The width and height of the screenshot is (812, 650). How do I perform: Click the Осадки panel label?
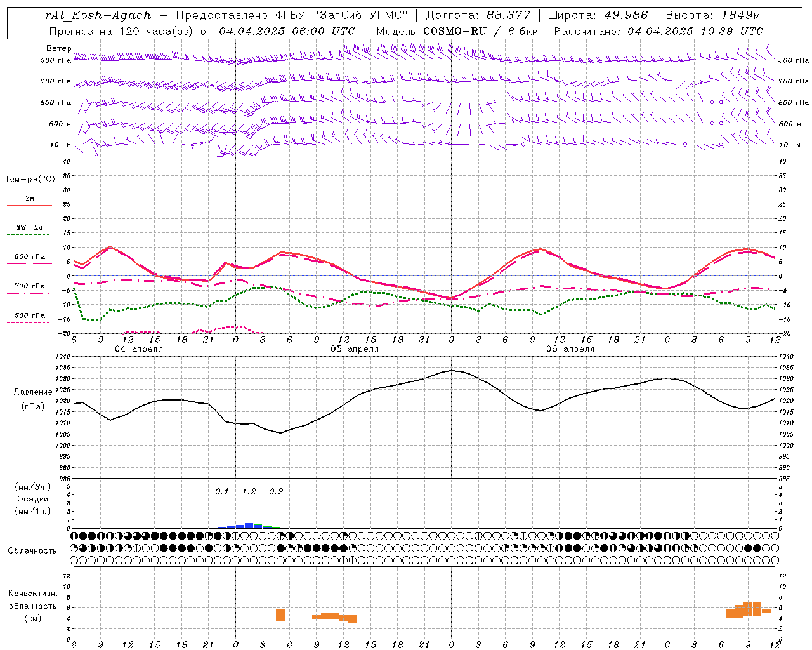[x=33, y=499]
